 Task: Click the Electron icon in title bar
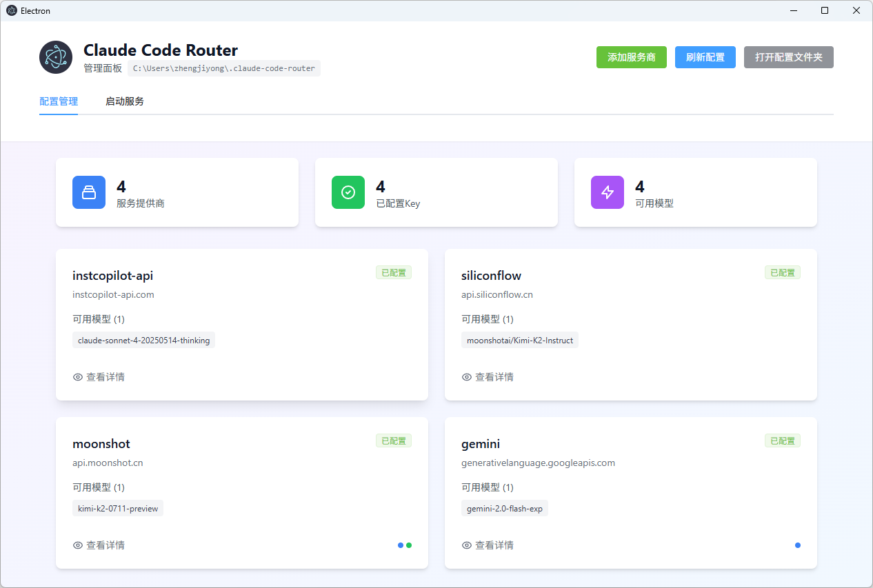(12, 10)
